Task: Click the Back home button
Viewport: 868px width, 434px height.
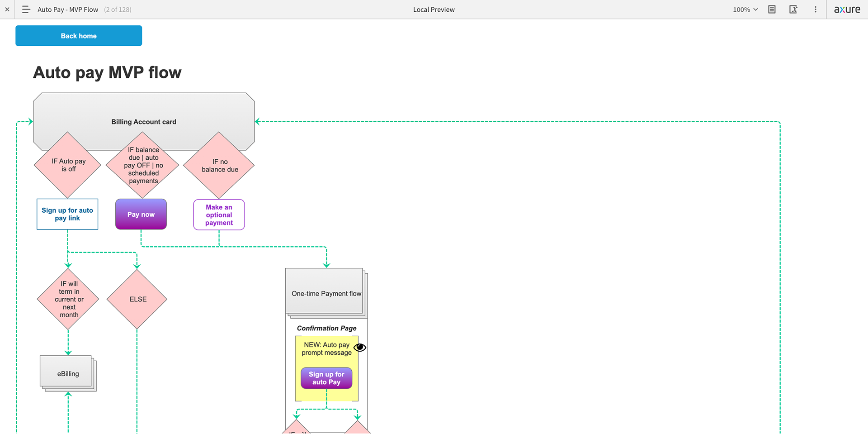Action: tap(79, 36)
